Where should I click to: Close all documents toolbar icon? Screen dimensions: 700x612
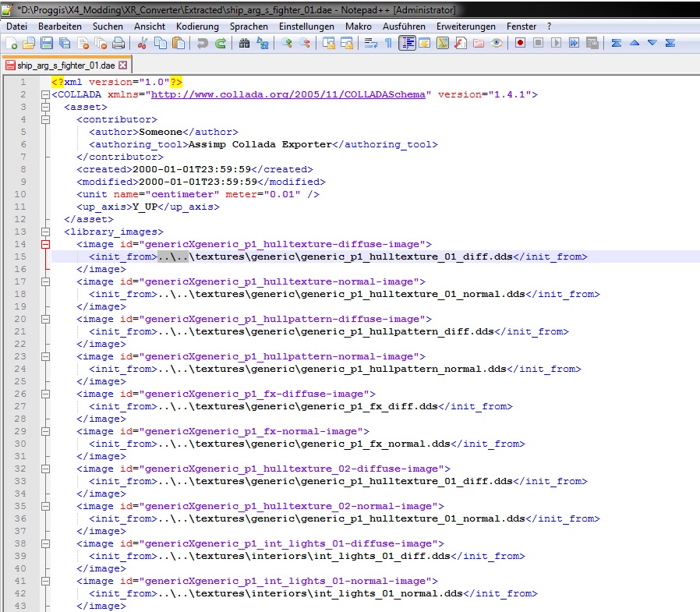[101, 44]
